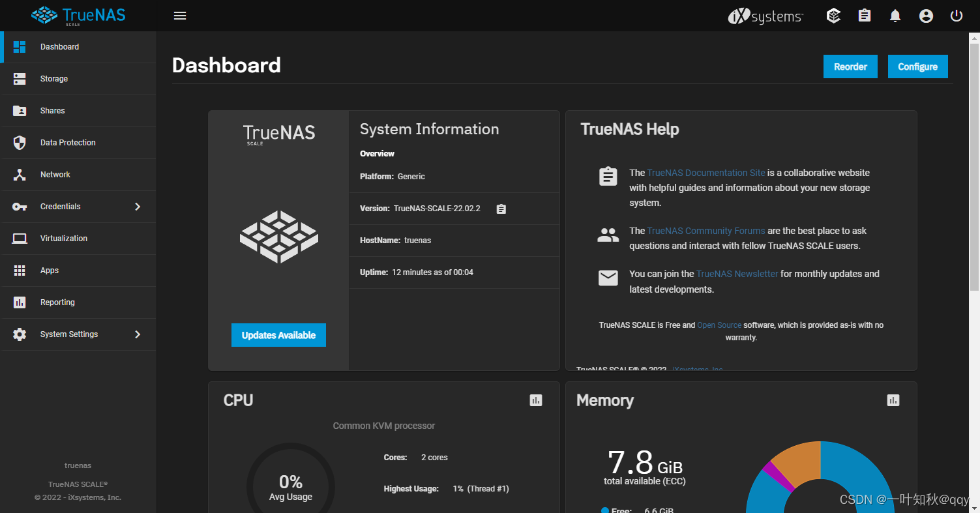The image size is (980, 513).
Task: Click the community forums people icon
Action: pyautogui.click(x=608, y=235)
